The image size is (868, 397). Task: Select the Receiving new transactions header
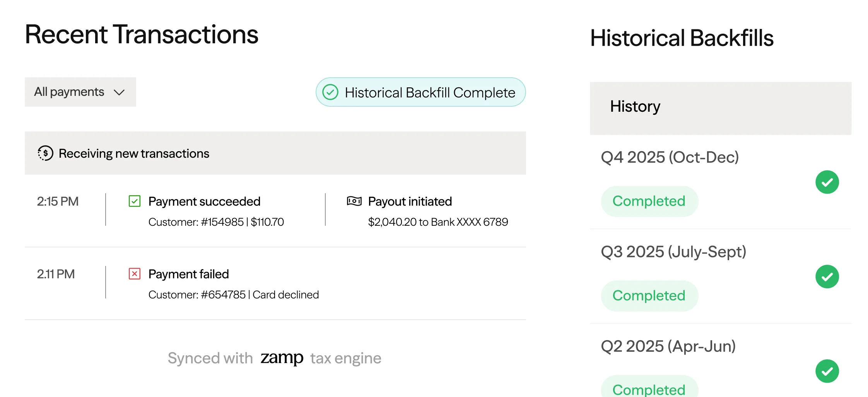pyautogui.click(x=134, y=153)
